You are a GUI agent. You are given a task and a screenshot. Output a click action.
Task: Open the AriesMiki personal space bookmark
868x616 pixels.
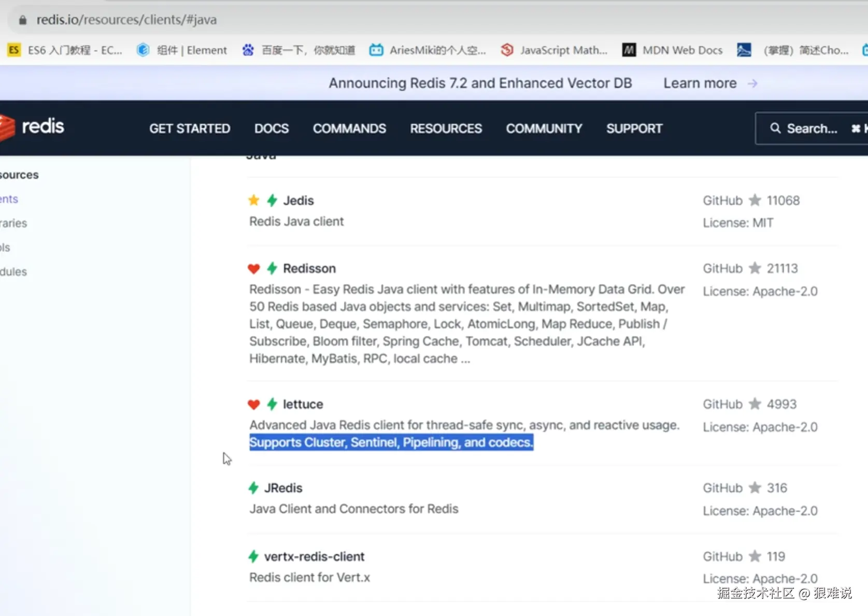pos(428,50)
